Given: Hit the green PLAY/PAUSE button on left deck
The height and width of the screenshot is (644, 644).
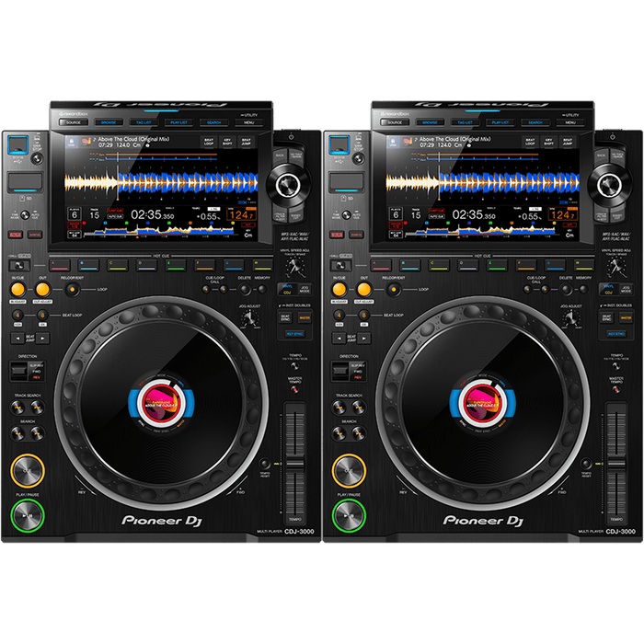Looking at the screenshot, I should pyautogui.click(x=27, y=515).
